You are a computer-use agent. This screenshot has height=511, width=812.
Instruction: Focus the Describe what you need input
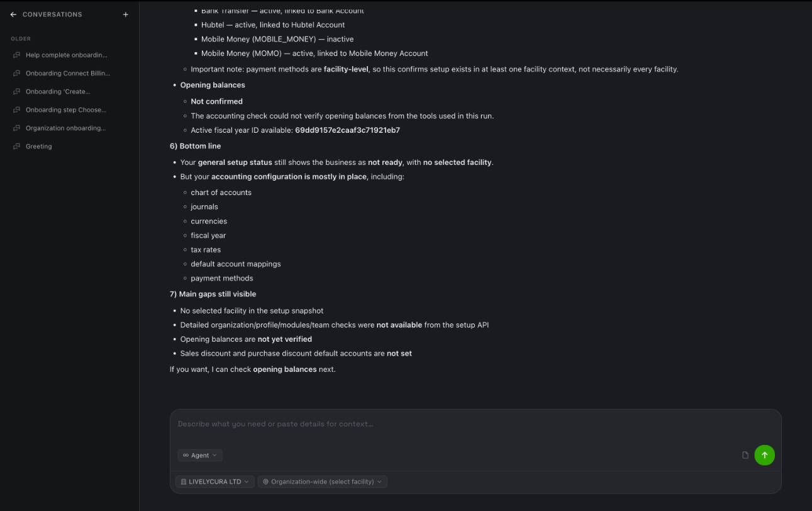point(476,424)
